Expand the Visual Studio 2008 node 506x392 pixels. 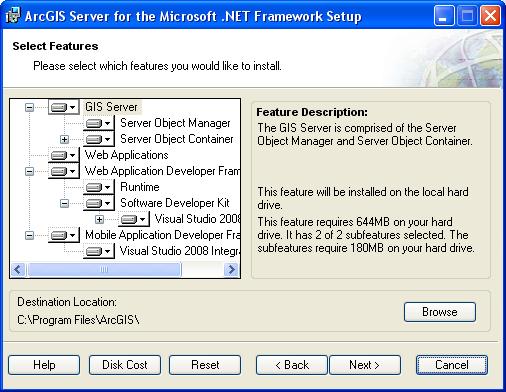click(x=99, y=219)
